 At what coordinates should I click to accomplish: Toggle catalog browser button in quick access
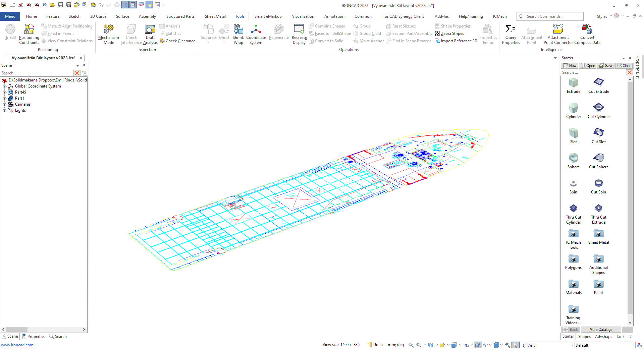[133, 5]
